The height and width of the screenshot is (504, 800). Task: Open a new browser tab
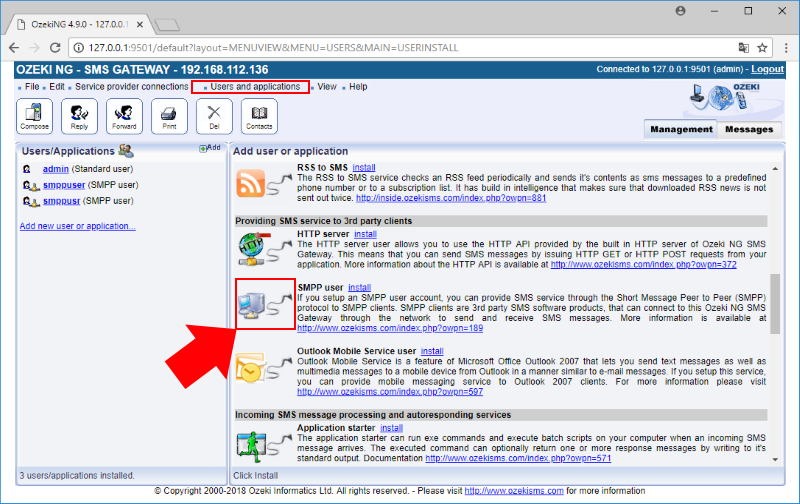(167, 24)
